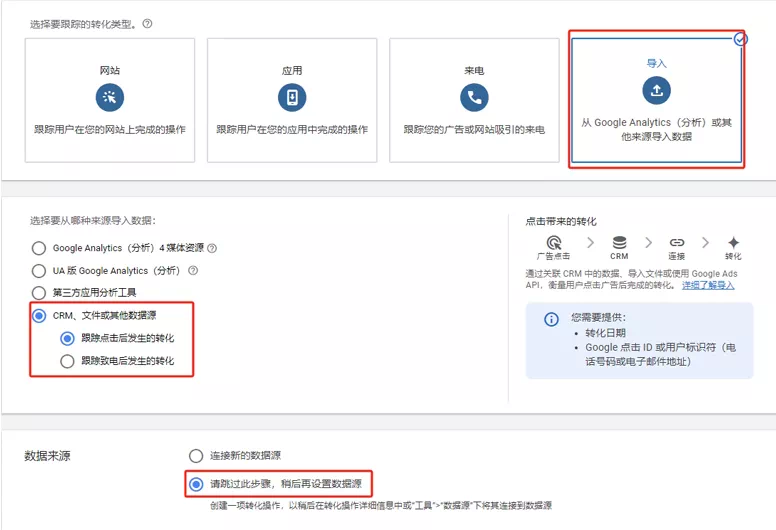This screenshot has height=530, width=776.
Task: Choose 跟踪致电后发生的转化 option
Action: pos(67,361)
